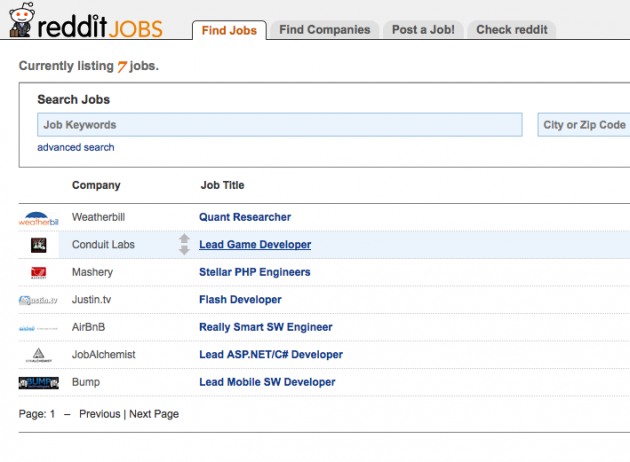Viewport: 630px width, 462px height.
Task: Open the advanced search link
Action: (76, 148)
